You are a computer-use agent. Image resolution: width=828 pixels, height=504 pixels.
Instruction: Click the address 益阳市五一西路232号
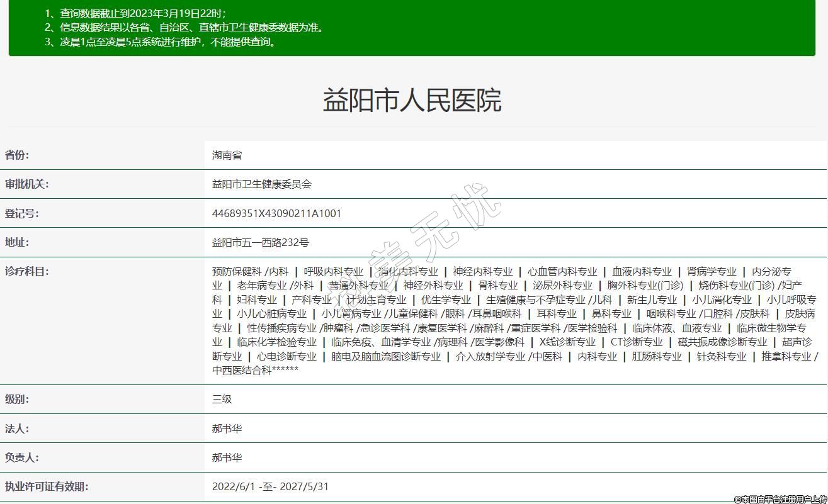click(x=261, y=242)
